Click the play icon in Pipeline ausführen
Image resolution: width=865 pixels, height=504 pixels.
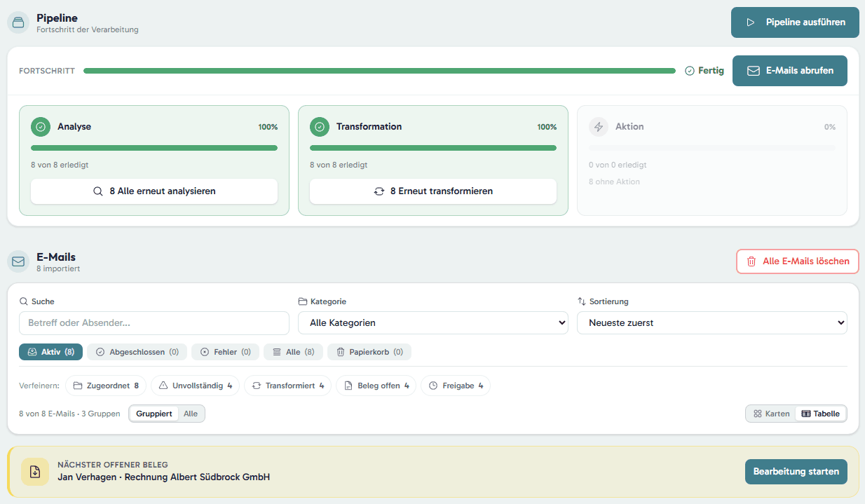click(x=751, y=22)
